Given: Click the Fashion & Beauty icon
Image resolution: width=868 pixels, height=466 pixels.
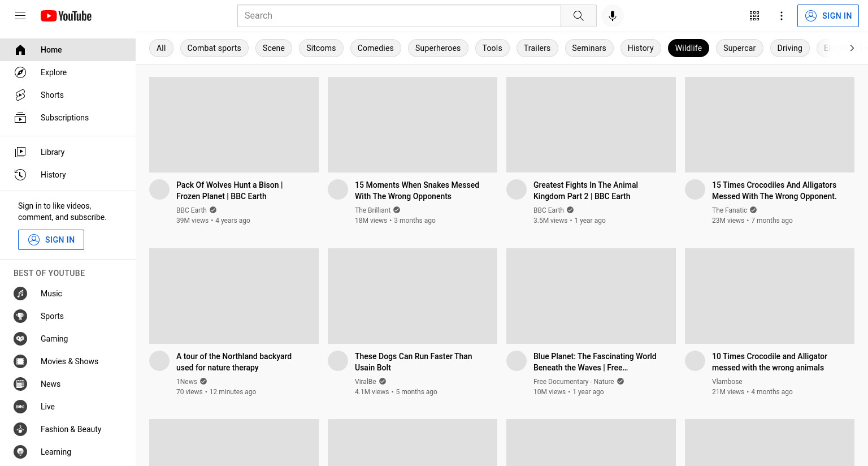Looking at the screenshot, I should coord(20,429).
